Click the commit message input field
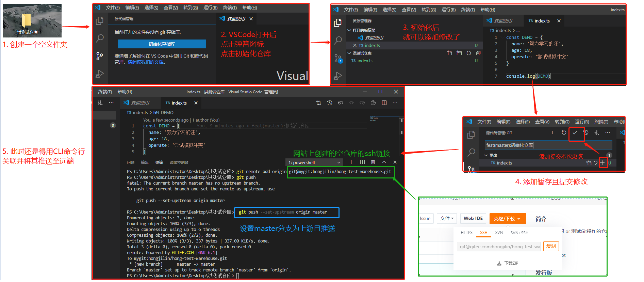Viewport: 644px width, 282px height. 548,145
